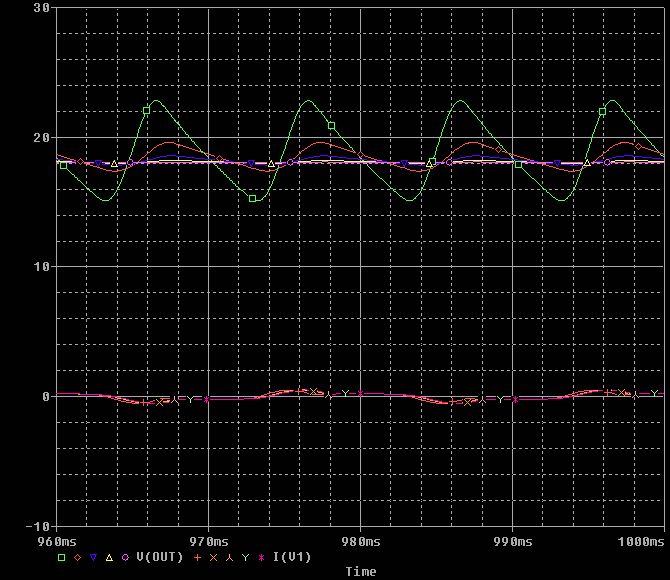
Task: Click the 30 y-axis label
Action: [x=41, y=8]
